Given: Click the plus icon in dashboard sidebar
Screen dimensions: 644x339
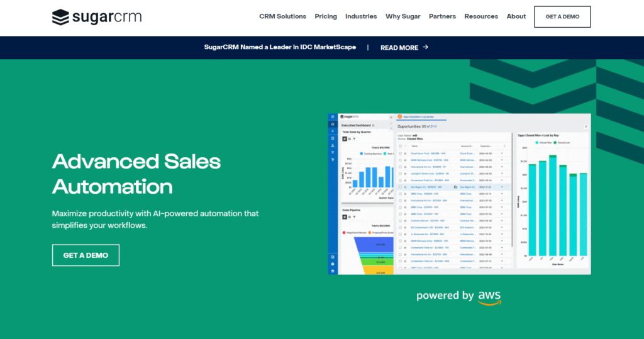Looking at the screenshot, I should pos(333,131).
